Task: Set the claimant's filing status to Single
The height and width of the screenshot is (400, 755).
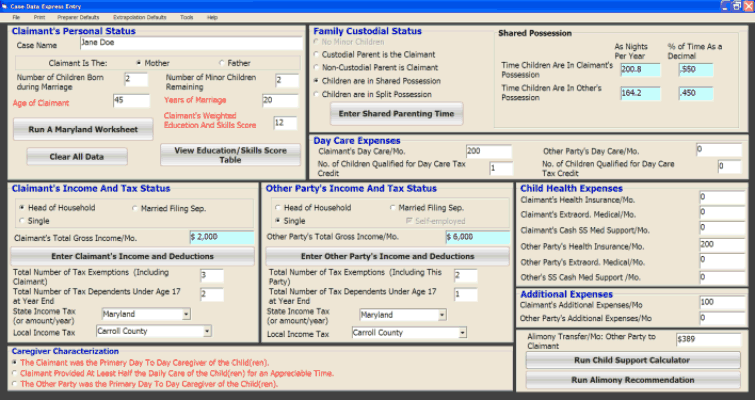Action: [22, 220]
